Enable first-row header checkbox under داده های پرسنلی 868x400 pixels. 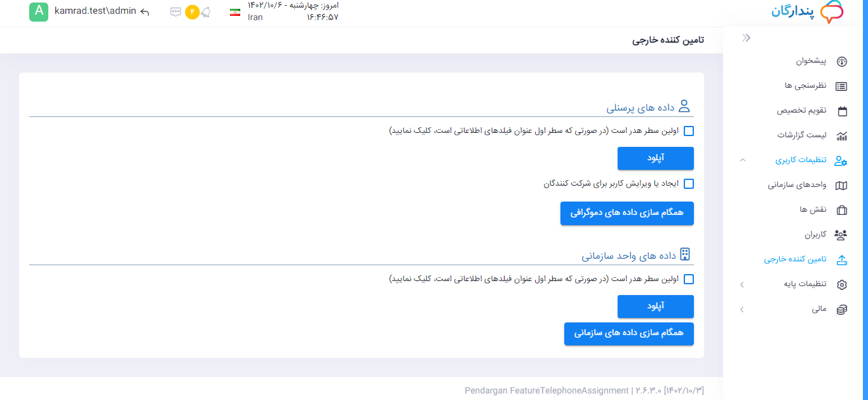688,131
